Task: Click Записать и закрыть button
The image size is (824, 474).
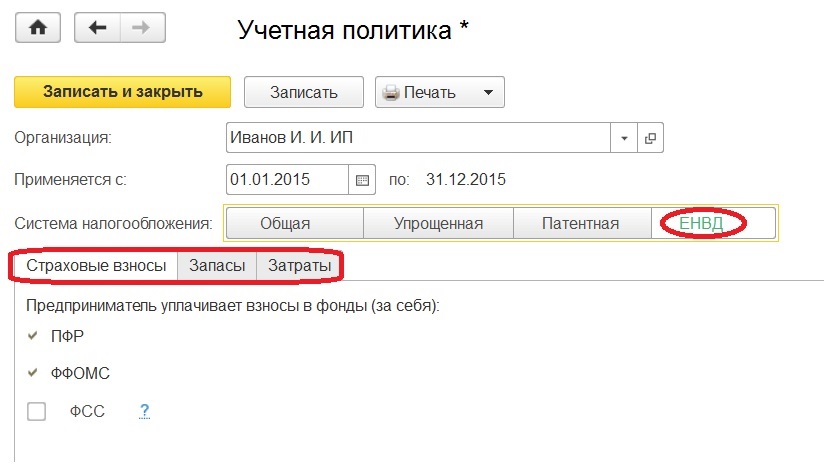Action: tap(122, 92)
